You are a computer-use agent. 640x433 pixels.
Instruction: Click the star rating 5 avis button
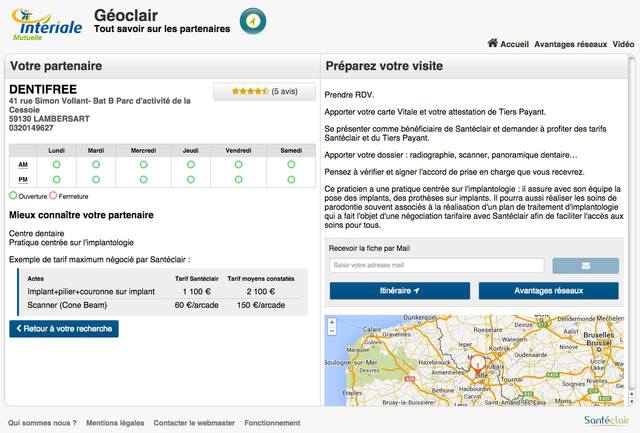pos(264,91)
